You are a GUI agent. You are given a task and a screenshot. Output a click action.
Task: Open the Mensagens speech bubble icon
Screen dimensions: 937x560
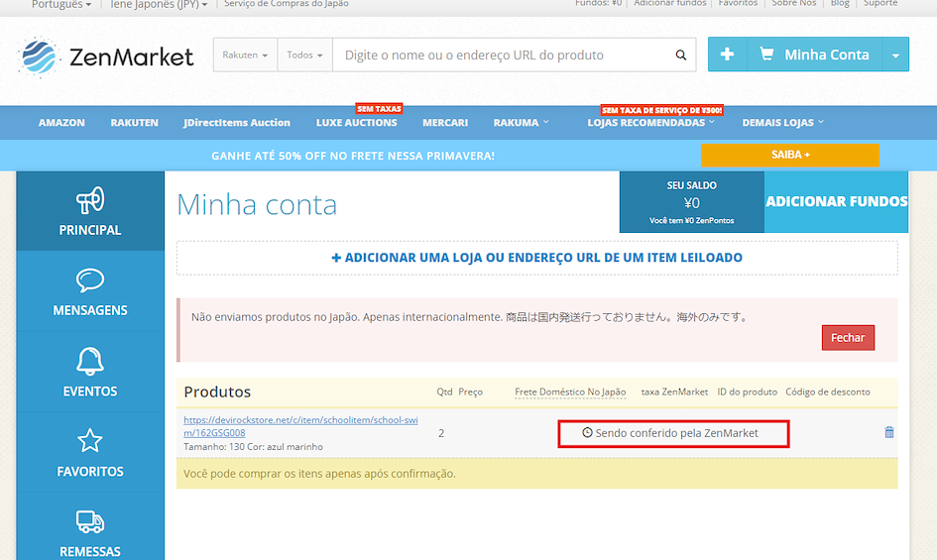[90, 280]
